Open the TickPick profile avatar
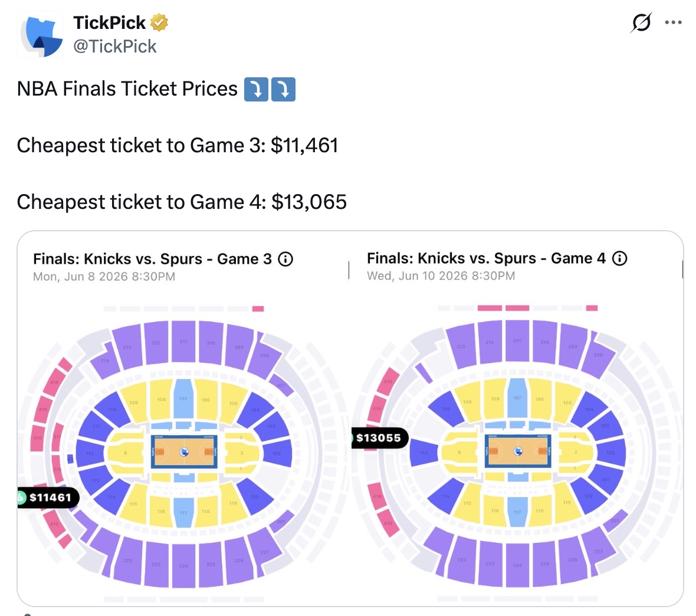The width and height of the screenshot is (696, 616). tap(40, 35)
